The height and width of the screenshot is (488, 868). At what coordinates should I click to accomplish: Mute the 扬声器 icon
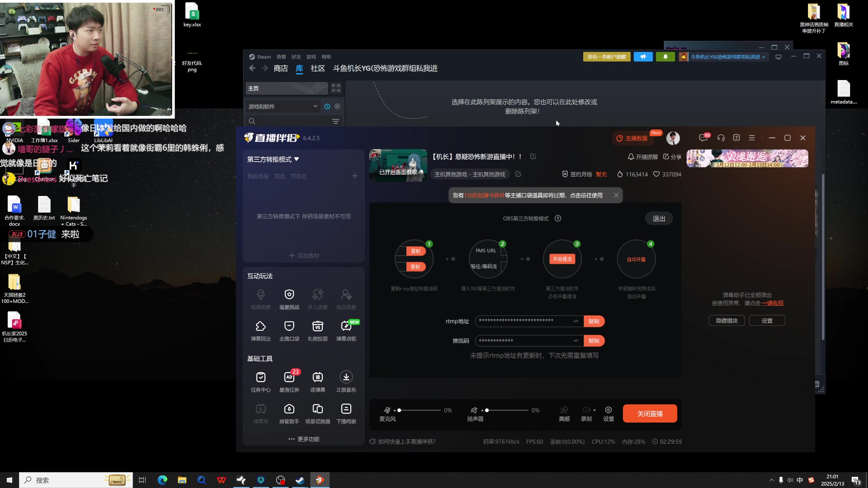(474, 410)
